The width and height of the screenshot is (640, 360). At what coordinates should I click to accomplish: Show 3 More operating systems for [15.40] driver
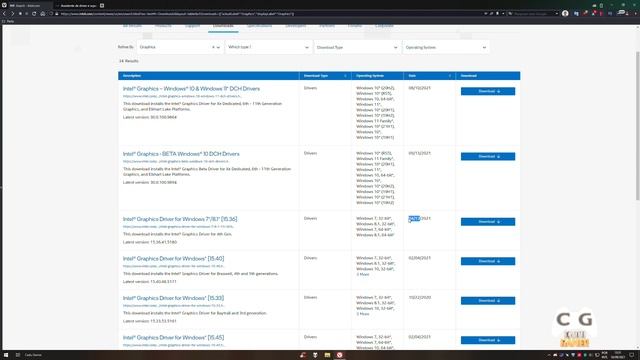pos(362,274)
